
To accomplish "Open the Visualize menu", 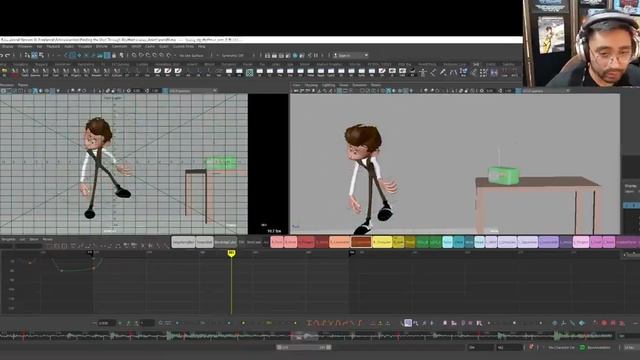I will point(85,47).
